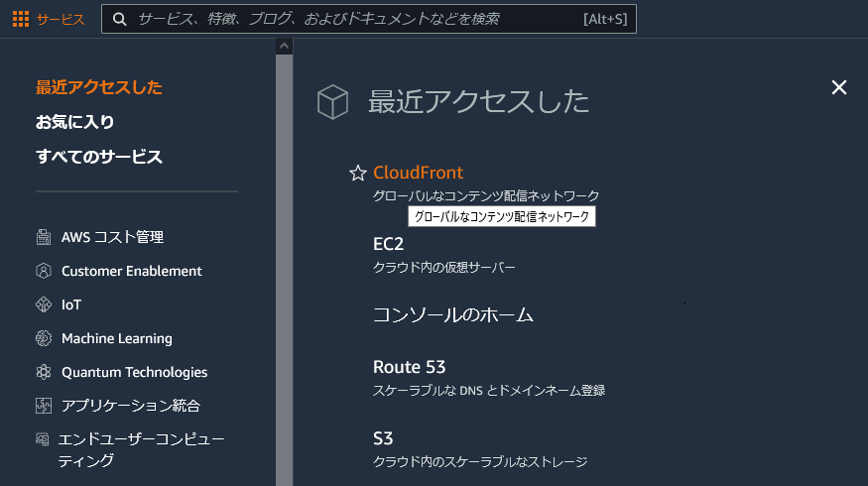Click the エンドユーザーコンピューティング category icon
868x486 pixels.
43,439
